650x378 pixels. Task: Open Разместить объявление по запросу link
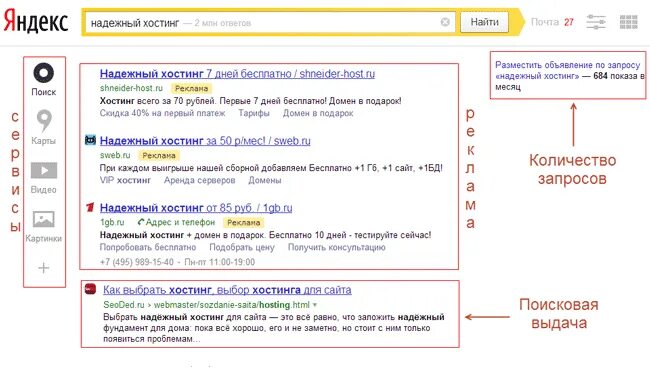click(568, 70)
